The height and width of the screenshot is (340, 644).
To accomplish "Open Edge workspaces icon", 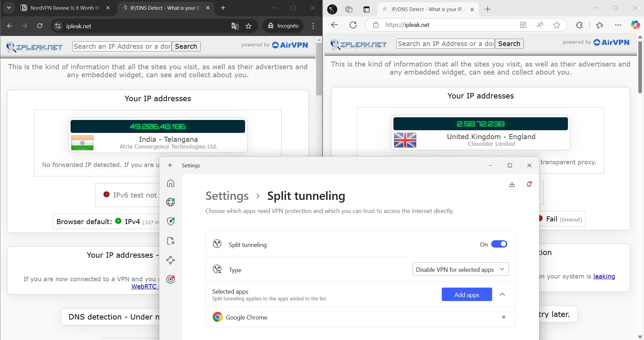I will pyautogui.click(x=349, y=9).
